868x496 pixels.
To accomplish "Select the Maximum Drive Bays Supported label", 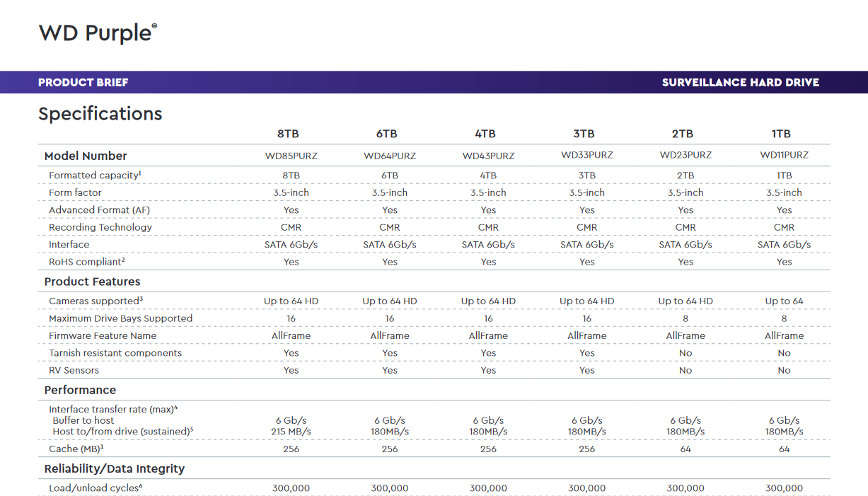I will pyautogui.click(x=120, y=318).
